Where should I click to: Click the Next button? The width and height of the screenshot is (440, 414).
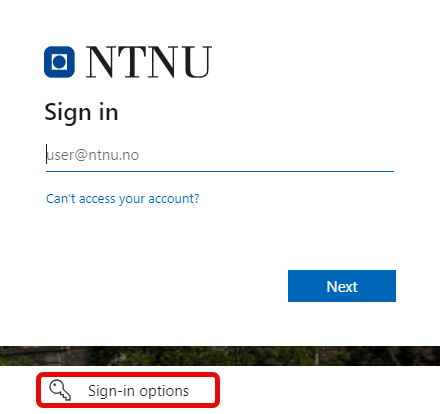click(342, 286)
